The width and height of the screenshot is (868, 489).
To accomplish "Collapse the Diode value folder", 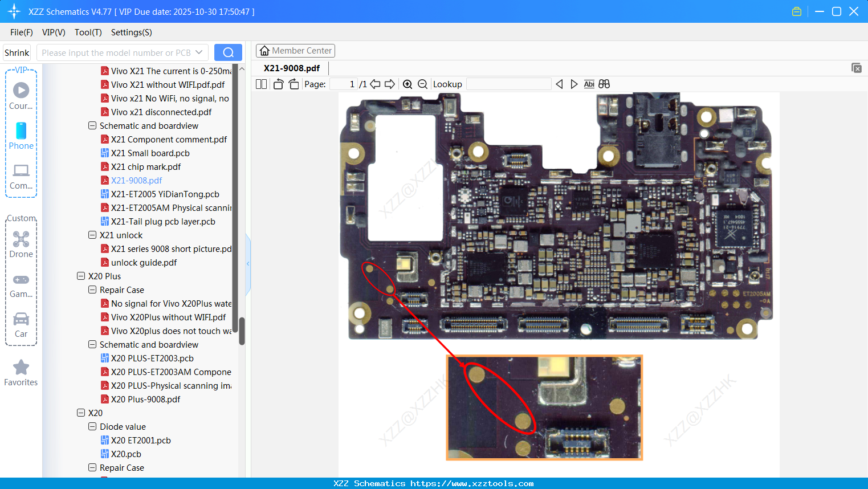I will click(92, 426).
